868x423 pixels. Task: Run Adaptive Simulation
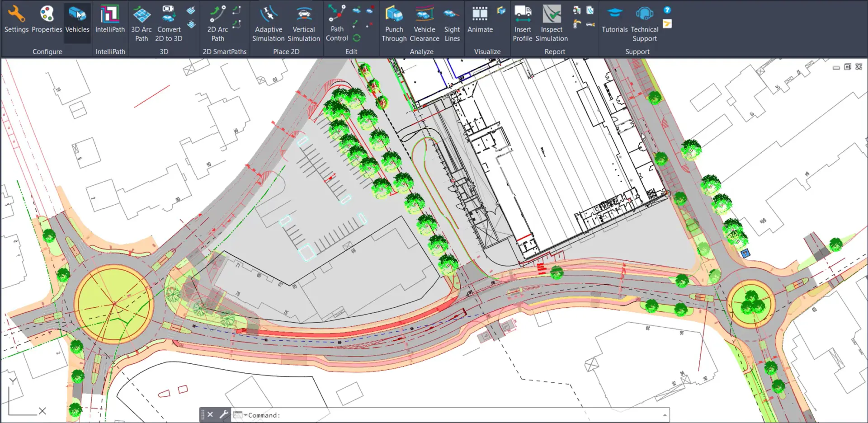(268, 23)
